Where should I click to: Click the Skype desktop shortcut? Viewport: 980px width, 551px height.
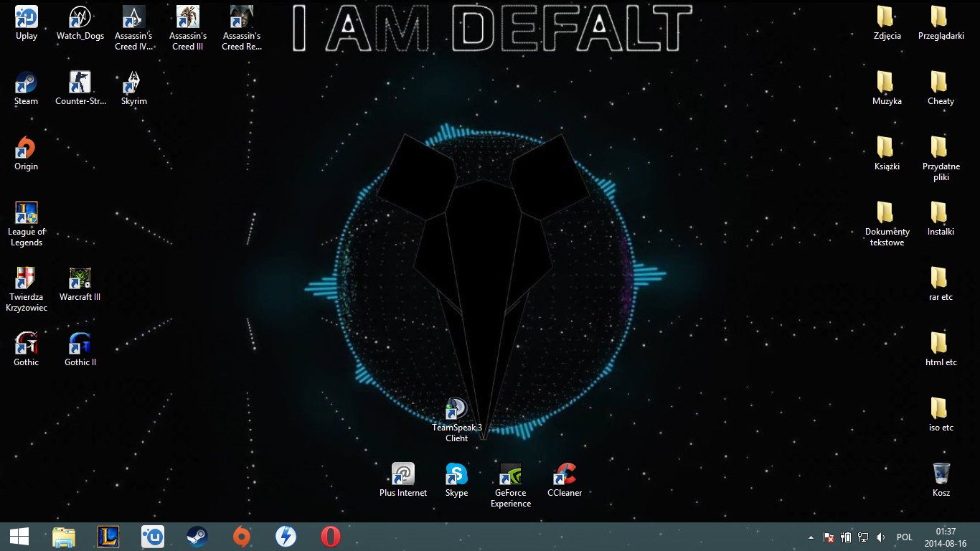point(457,479)
